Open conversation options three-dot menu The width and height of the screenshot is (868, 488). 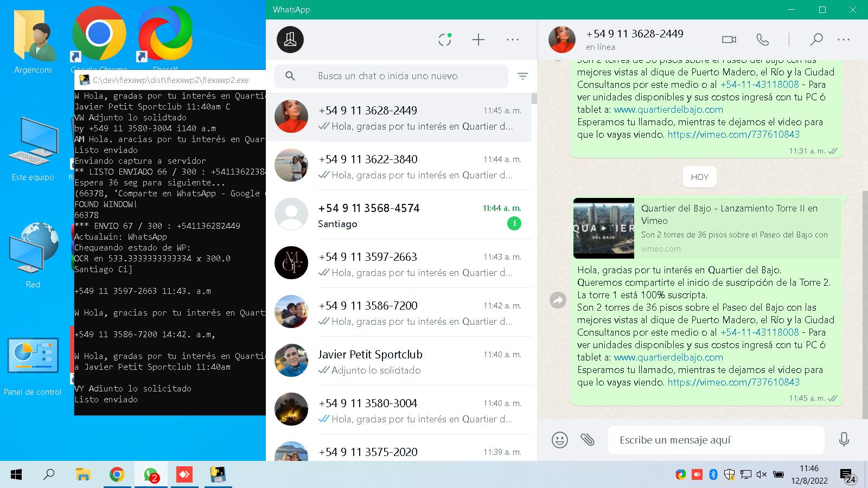click(x=844, y=40)
